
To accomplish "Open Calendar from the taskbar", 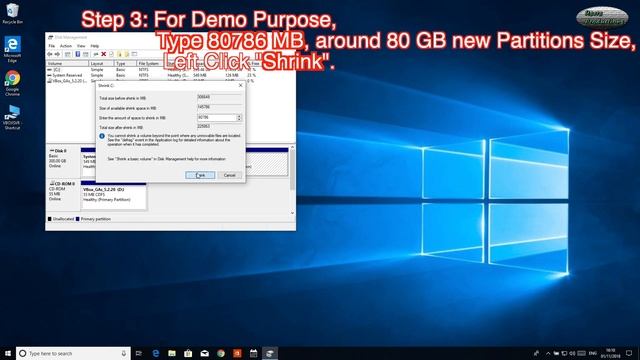I will (253, 353).
